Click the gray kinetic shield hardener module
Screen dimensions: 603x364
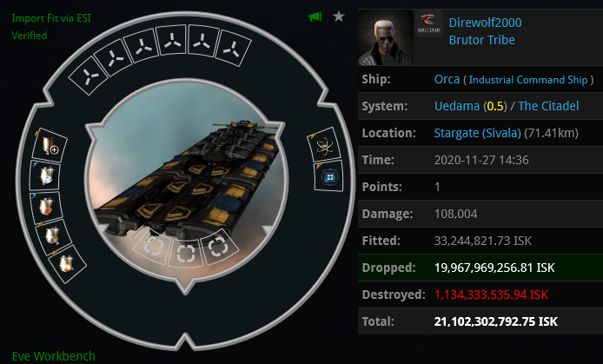(x=53, y=235)
